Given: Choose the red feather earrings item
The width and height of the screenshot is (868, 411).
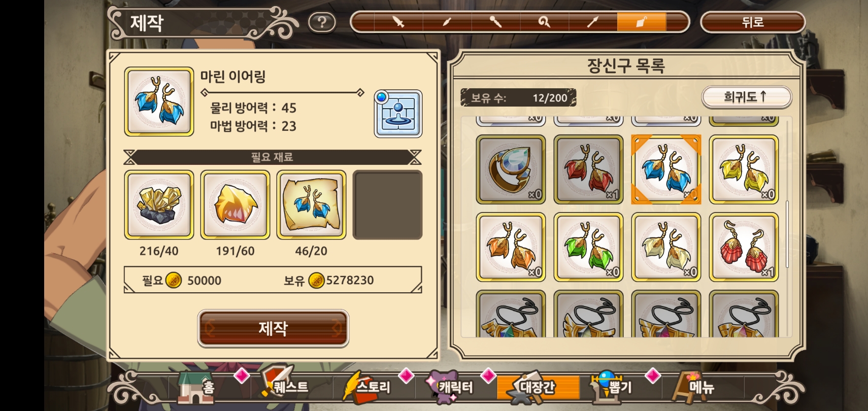Looking at the screenshot, I should pyautogui.click(x=588, y=169).
